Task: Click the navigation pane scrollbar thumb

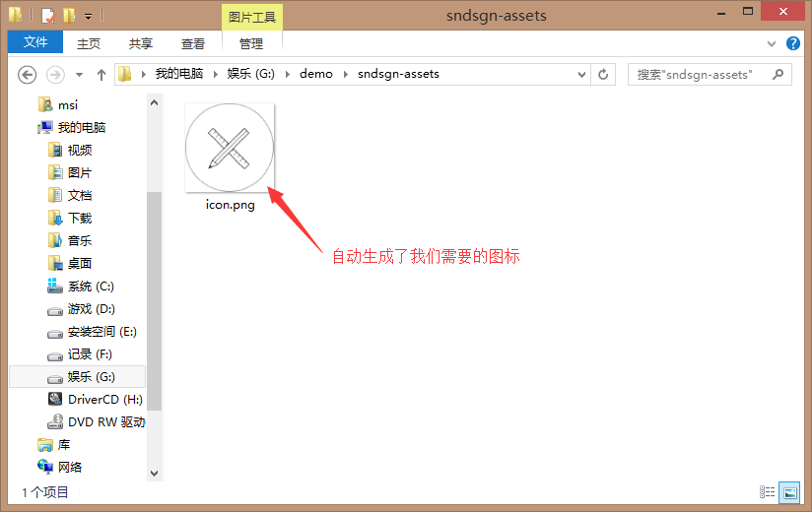Action: 154,301
